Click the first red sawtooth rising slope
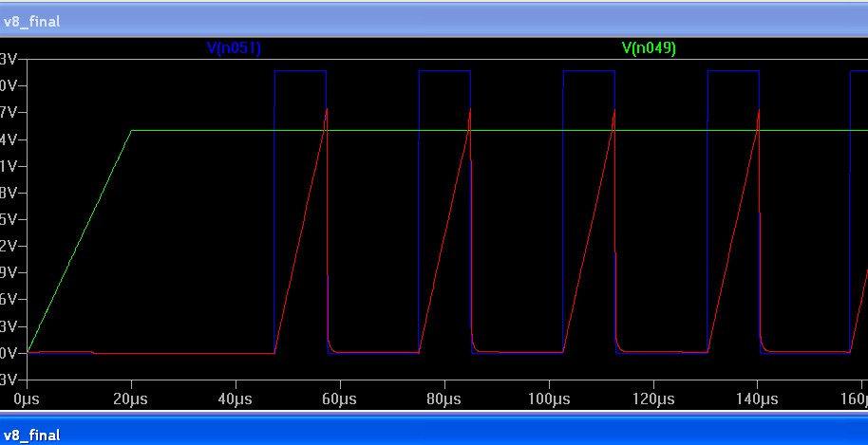The image size is (868, 445). coord(300,232)
